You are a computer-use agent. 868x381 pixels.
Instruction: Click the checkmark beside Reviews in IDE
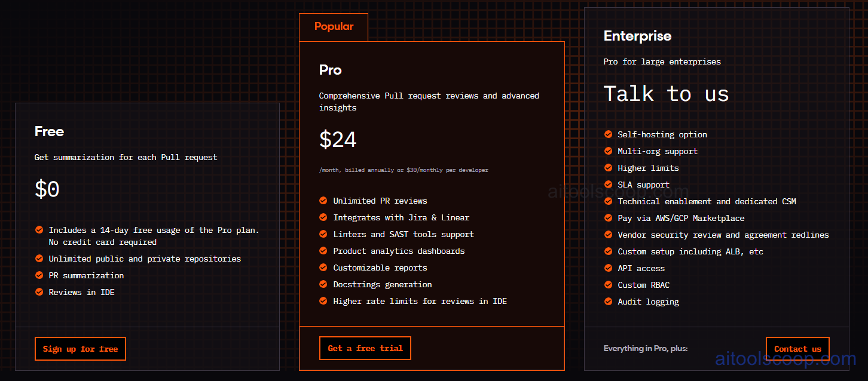[39, 292]
